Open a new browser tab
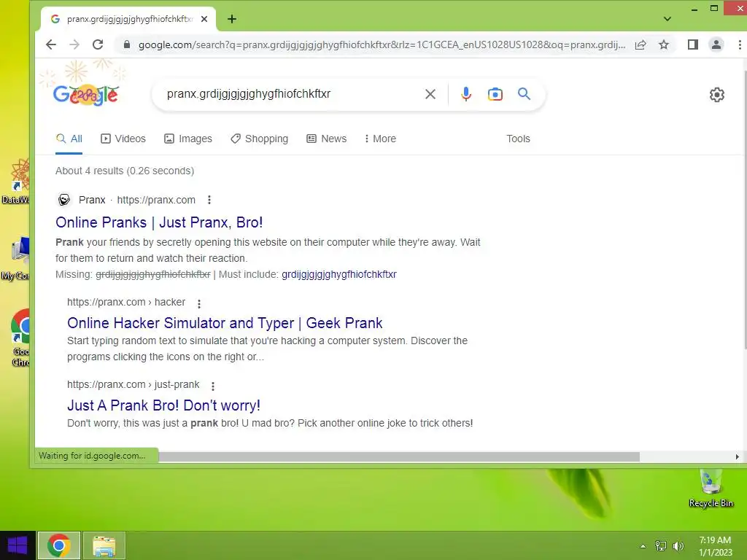The image size is (747, 560). coord(232,19)
